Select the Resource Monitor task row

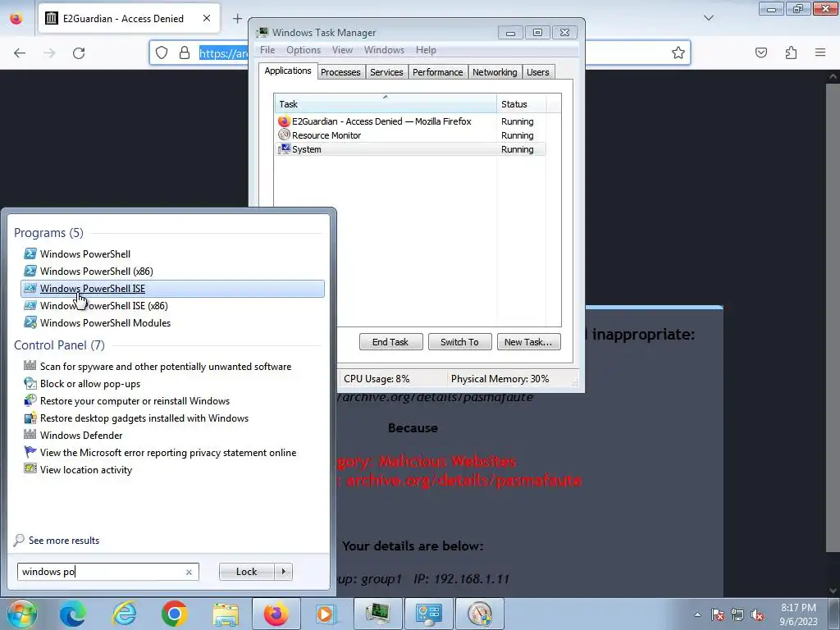(x=410, y=135)
